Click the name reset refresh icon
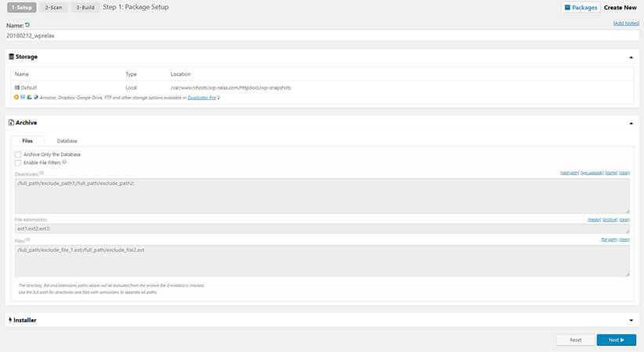Image resolution: width=644 pixels, height=352 pixels. click(27, 25)
